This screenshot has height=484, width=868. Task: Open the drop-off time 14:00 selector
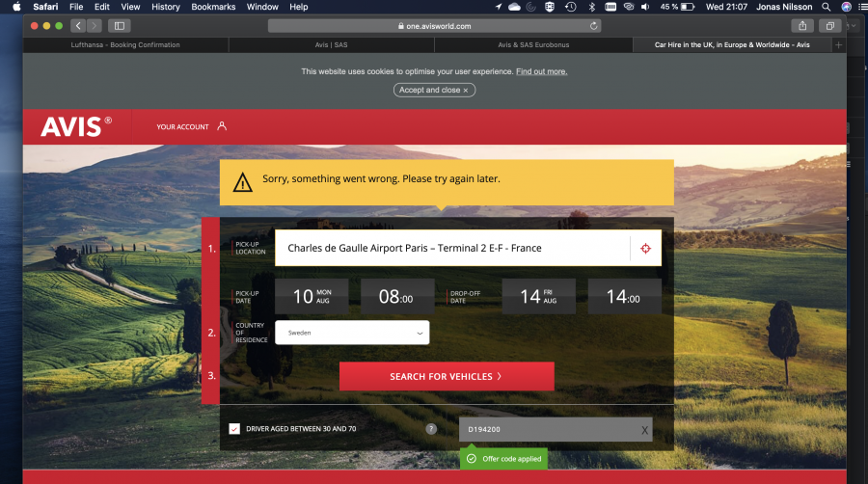624,297
